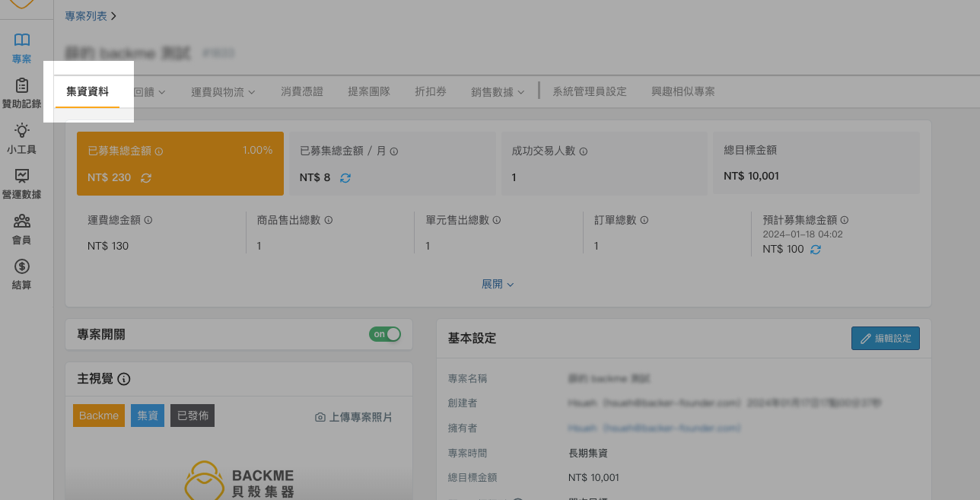Open the 運費與物流 dropdown menu
This screenshot has height=500, width=980.
point(223,92)
